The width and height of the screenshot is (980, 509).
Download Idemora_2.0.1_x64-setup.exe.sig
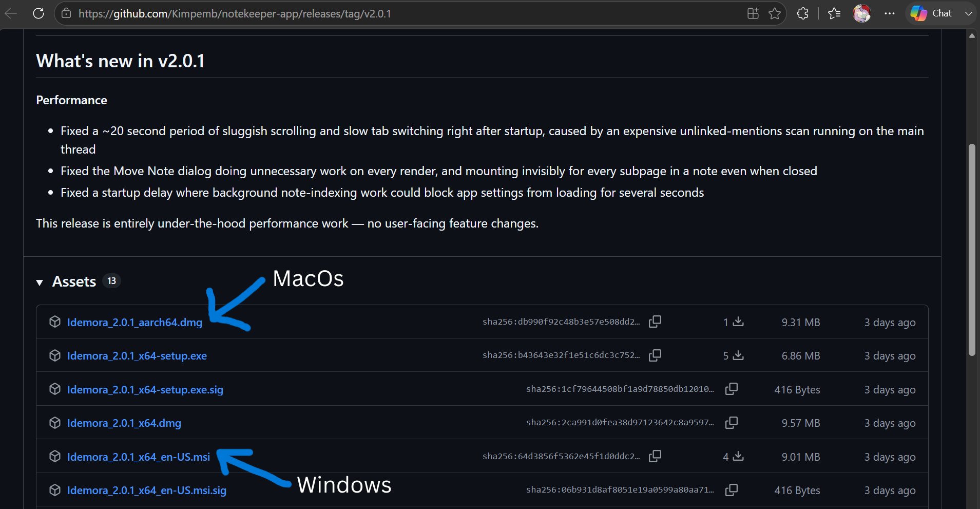145,389
